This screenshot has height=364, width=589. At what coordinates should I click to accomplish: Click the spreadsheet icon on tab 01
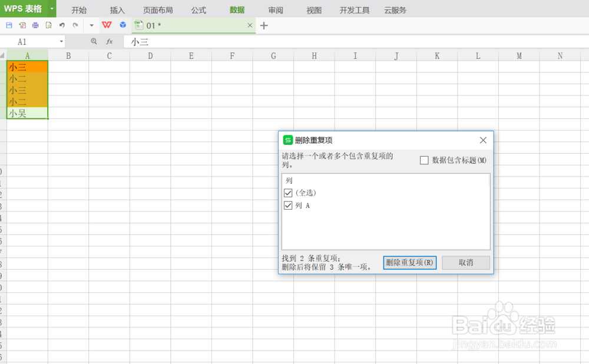(x=139, y=25)
